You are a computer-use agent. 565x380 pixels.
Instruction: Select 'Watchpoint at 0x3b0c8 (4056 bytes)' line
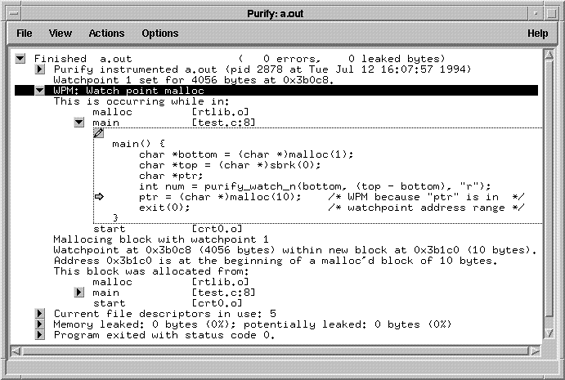[295, 250]
